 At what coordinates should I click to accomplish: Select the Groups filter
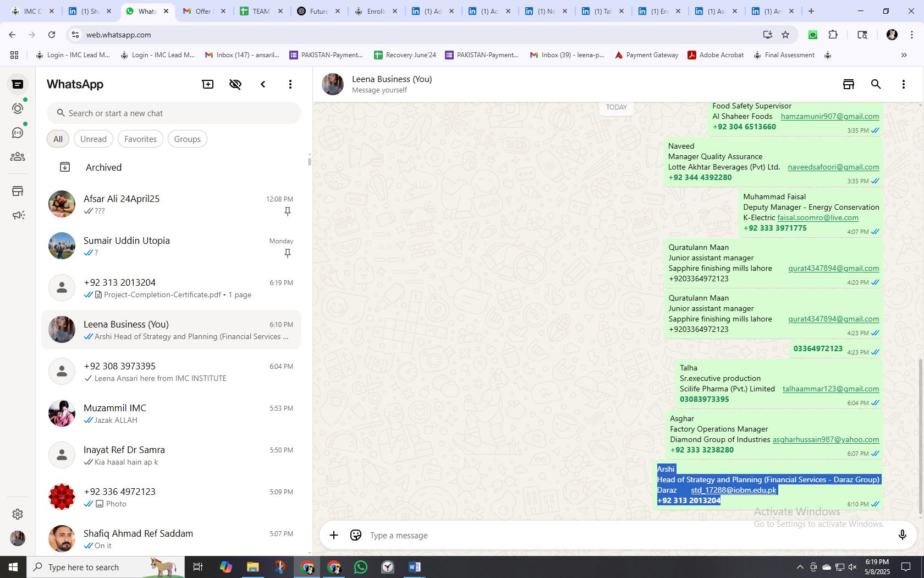click(187, 139)
